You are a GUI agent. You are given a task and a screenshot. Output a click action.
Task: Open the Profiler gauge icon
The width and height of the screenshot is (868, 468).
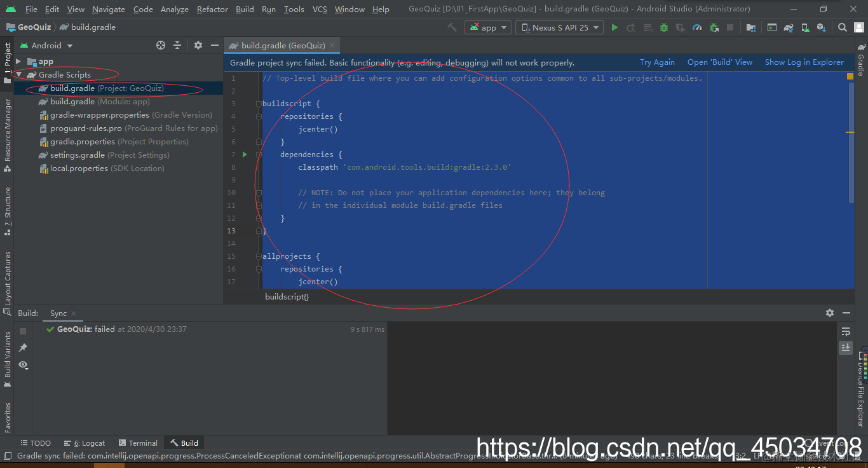coord(697,27)
